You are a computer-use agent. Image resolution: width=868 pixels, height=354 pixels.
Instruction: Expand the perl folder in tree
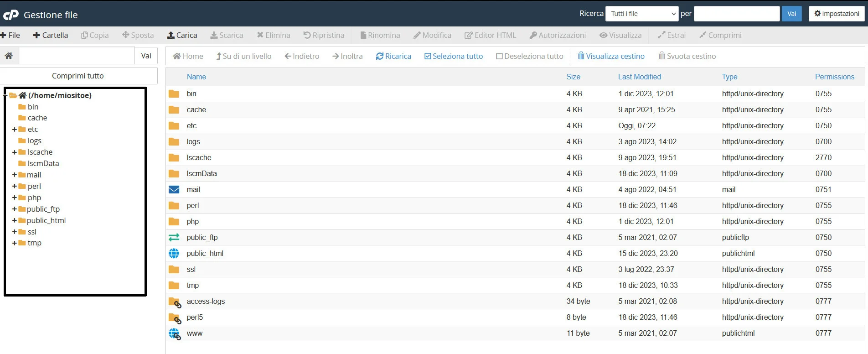tap(15, 186)
